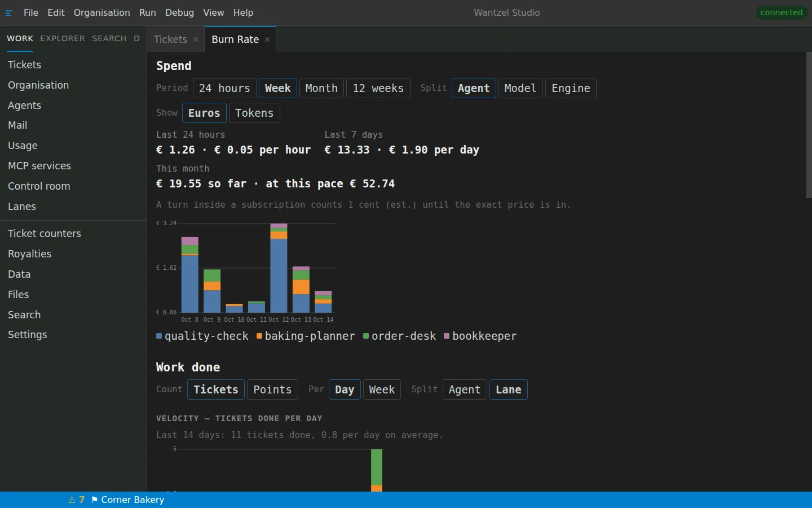Show spend in Euros

(204, 113)
